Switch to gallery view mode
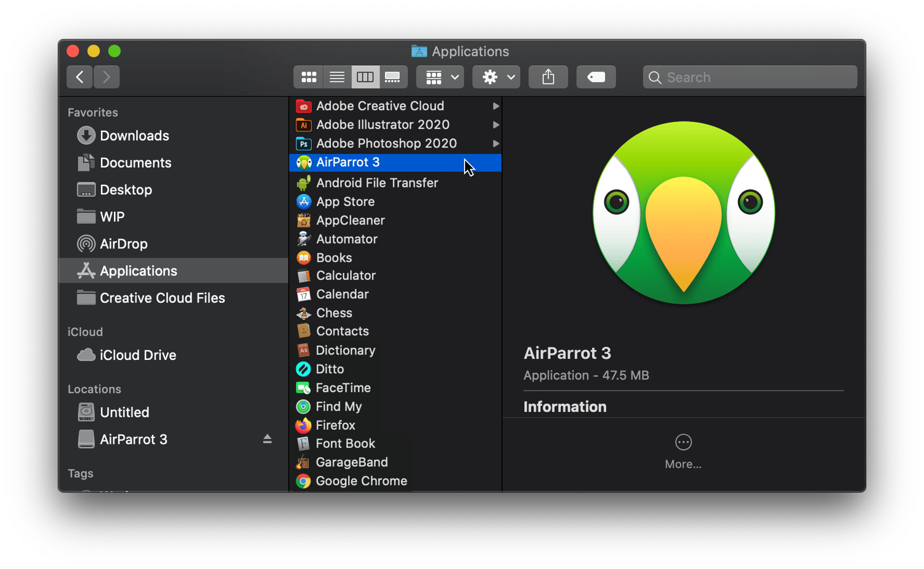The image size is (924, 569). (393, 76)
